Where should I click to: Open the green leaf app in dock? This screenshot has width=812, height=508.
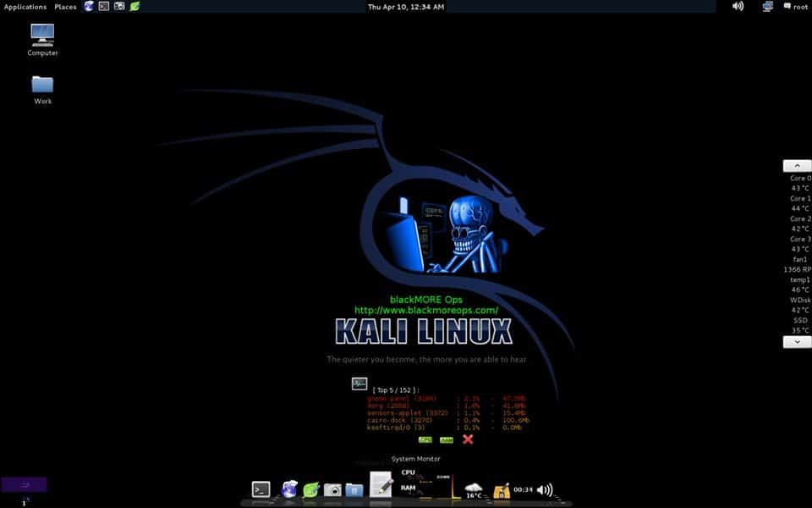(310, 489)
